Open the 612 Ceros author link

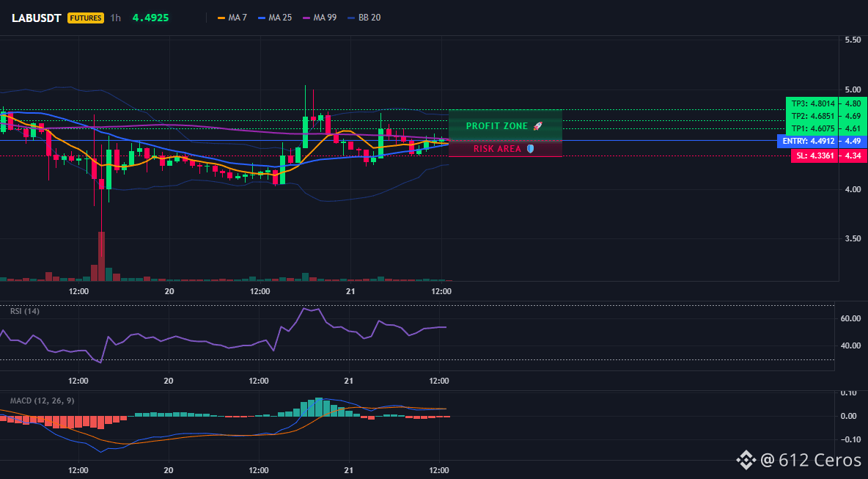point(811,459)
